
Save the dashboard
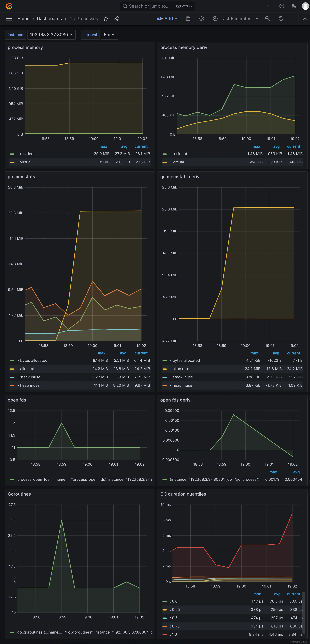(x=188, y=19)
